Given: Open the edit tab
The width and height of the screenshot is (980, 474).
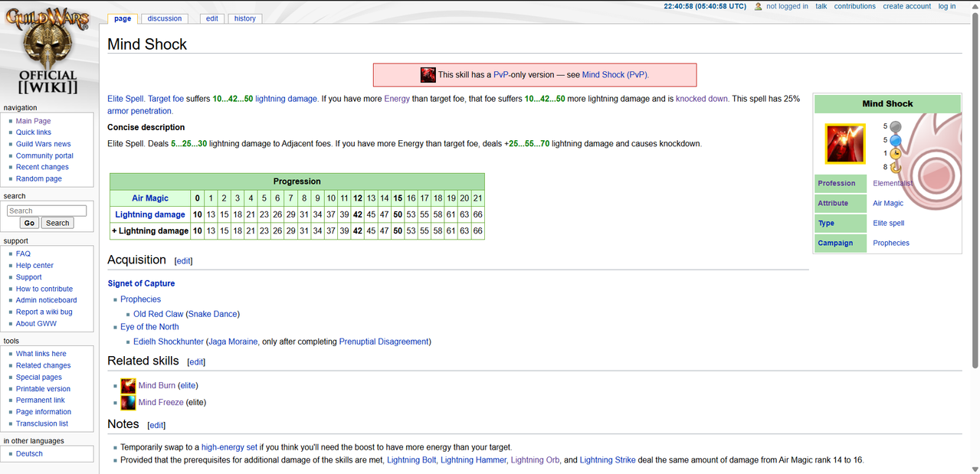Looking at the screenshot, I should [211, 18].
